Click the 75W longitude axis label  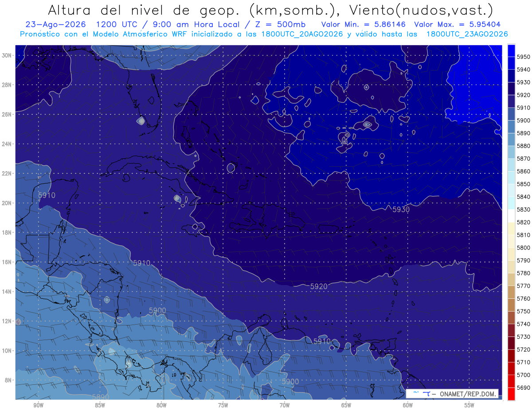point(223,405)
